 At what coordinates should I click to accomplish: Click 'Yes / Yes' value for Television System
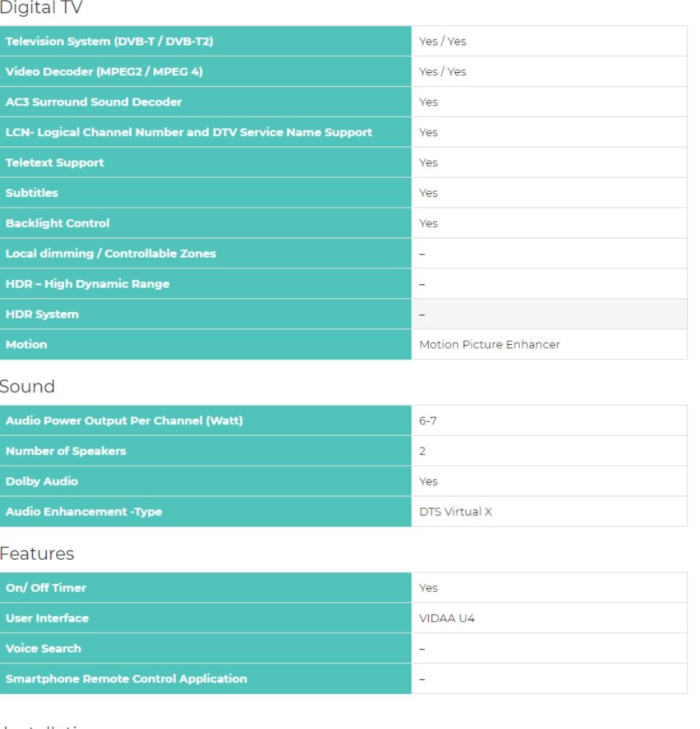[443, 42]
